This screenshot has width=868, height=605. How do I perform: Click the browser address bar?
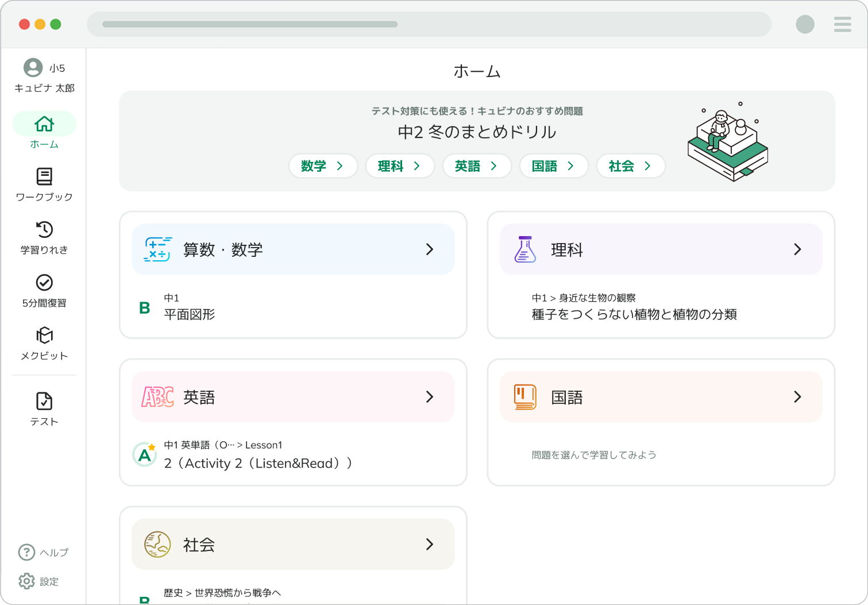[429, 24]
